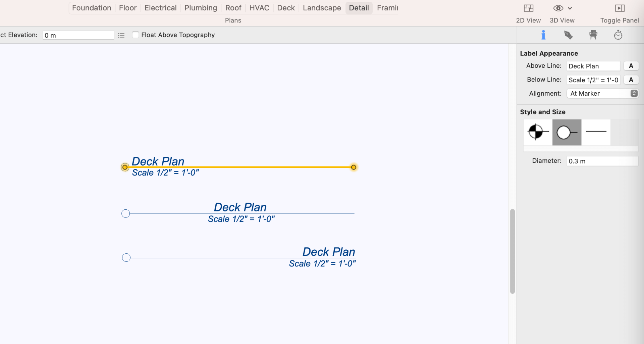Enable Float Above Topography
Viewport: 644px width, 344px height.
[x=136, y=35]
